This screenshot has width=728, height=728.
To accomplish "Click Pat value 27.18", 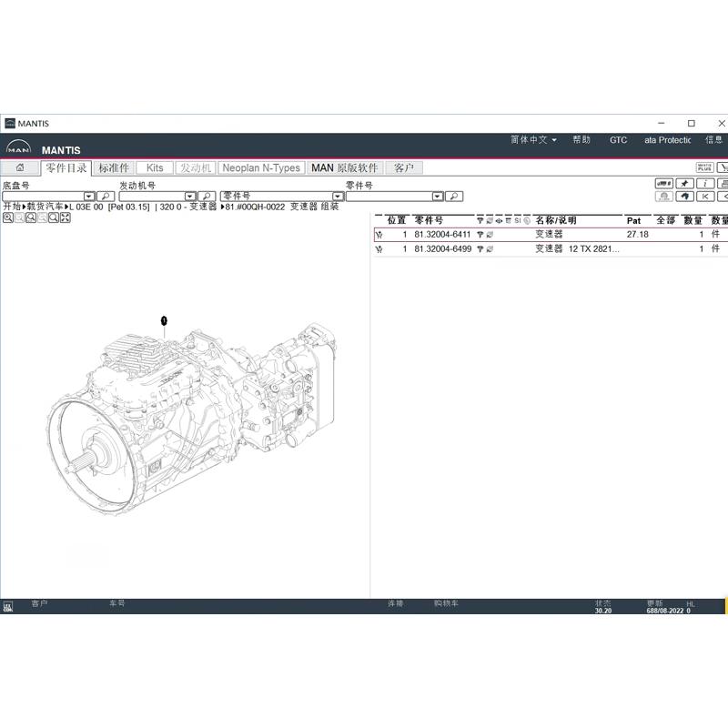I will 637,235.
